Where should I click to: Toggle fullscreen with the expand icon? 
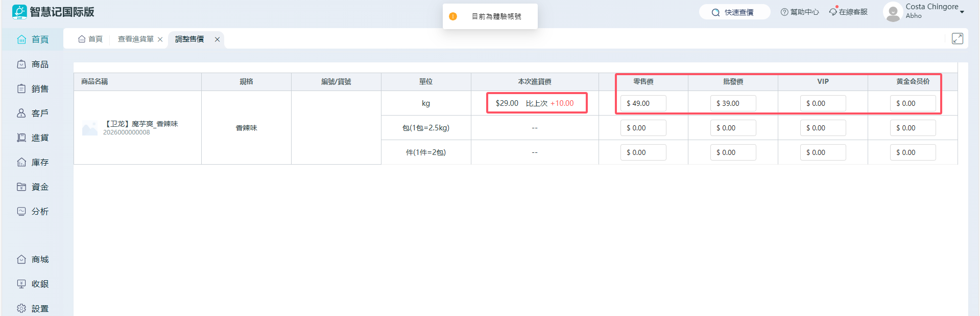(957, 39)
